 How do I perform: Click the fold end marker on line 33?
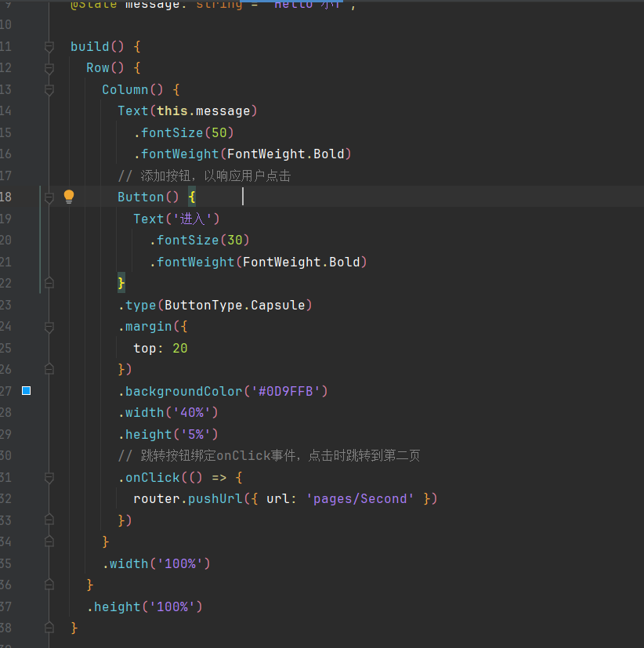coord(49,520)
